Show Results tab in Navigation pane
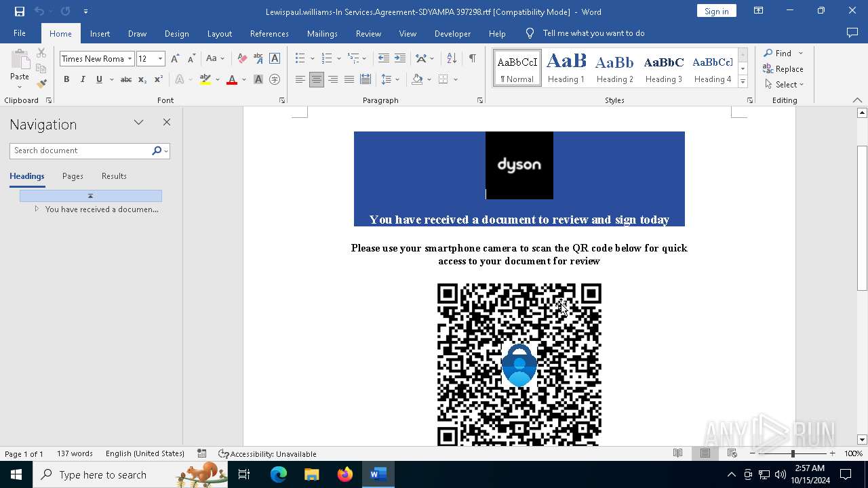The height and width of the screenshot is (488, 868). (x=114, y=176)
